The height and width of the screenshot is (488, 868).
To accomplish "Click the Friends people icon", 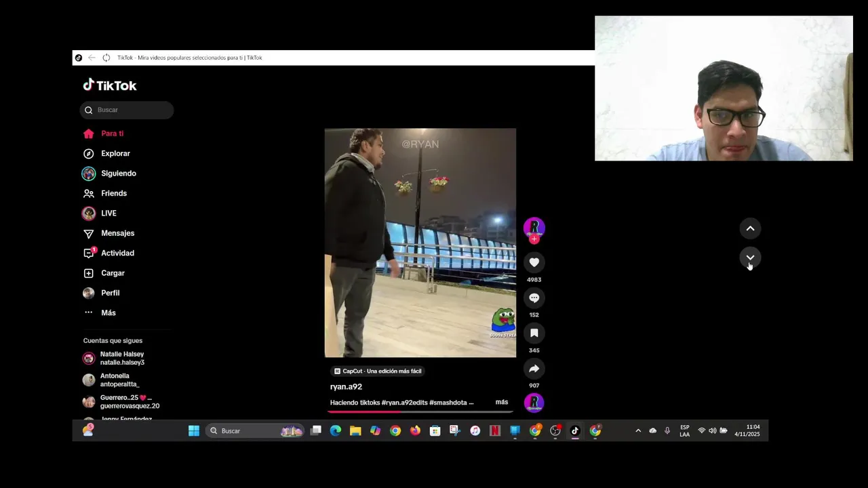I will [88, 193].
